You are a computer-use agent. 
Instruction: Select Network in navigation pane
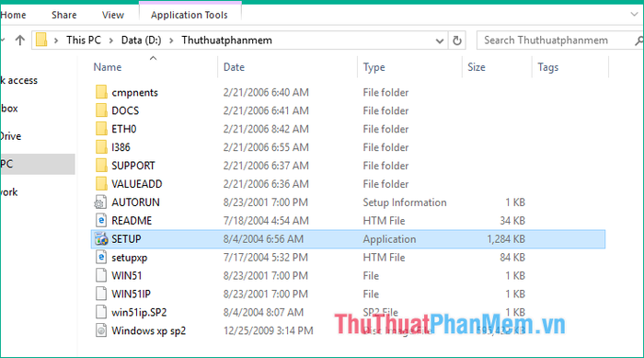8,192
